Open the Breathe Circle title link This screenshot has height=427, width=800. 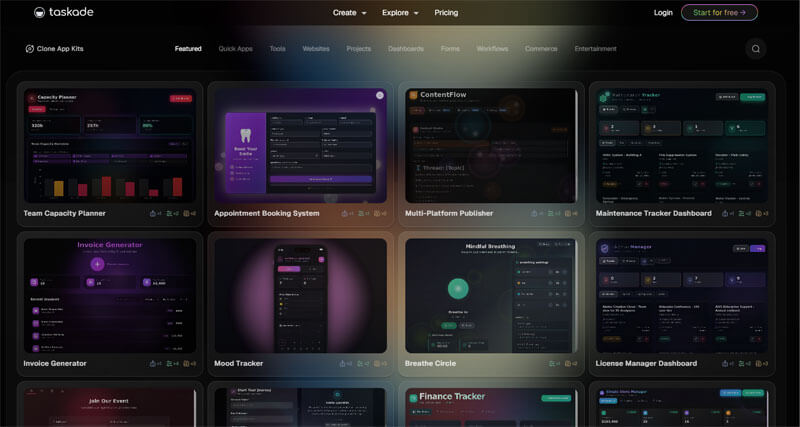coord(431,364)
